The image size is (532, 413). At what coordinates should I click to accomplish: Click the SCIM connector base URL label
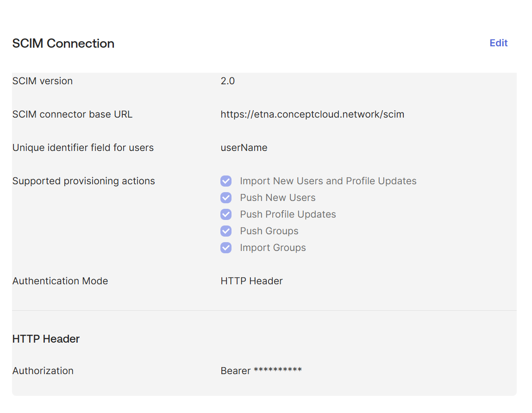(72, 114)
